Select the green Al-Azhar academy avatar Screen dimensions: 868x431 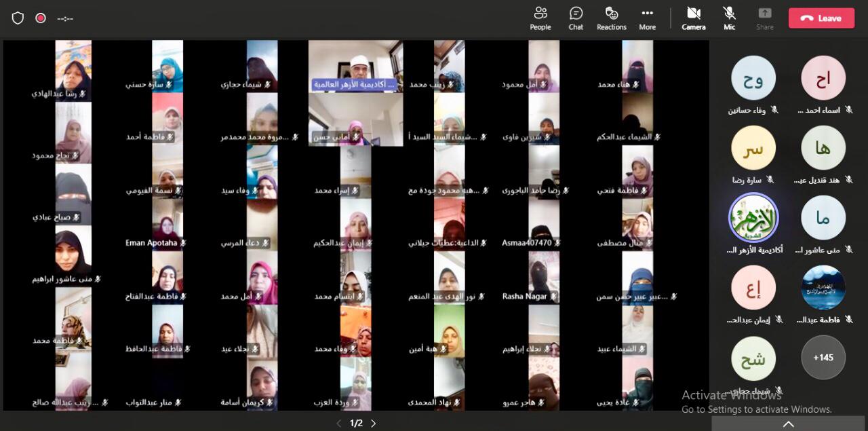(x=753, y=218)
